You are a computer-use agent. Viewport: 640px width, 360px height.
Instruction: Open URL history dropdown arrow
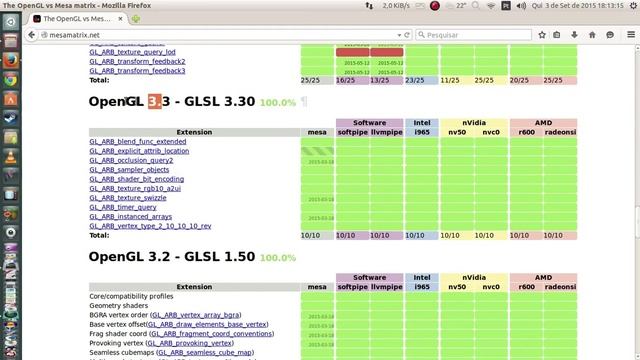click(x=399, y=35)
